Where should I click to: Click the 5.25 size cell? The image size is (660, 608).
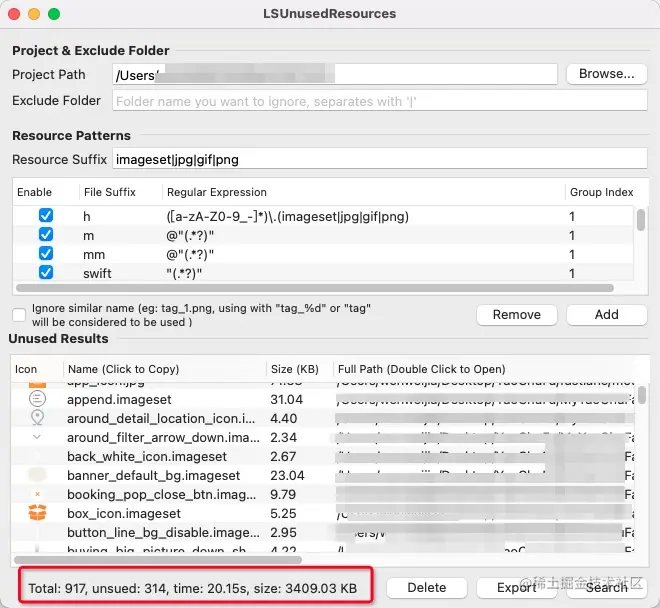click(283, 513)
